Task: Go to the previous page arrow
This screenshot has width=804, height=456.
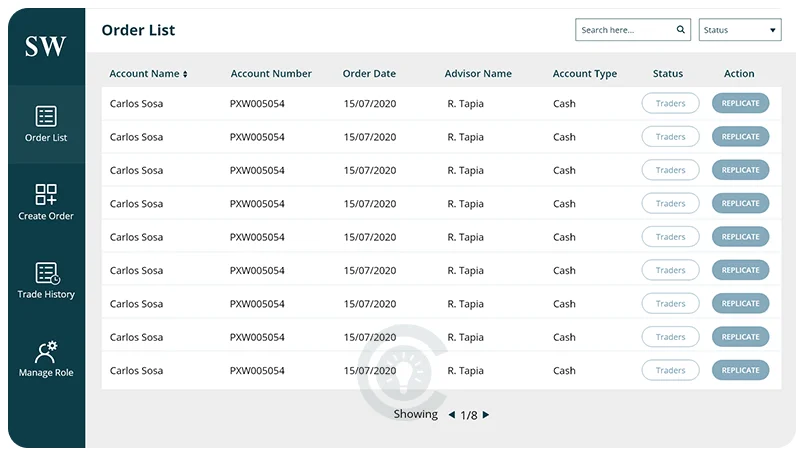Action: pos(452,414)
